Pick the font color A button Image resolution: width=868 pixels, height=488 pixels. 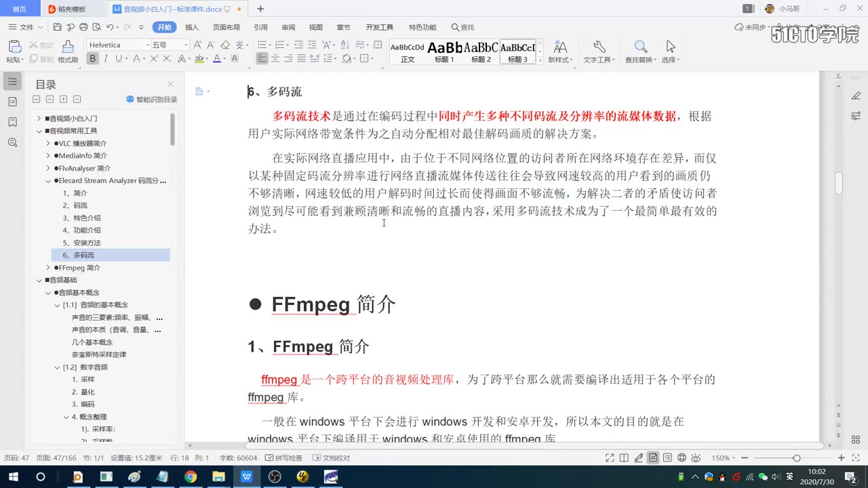click(x=216, y=59)
